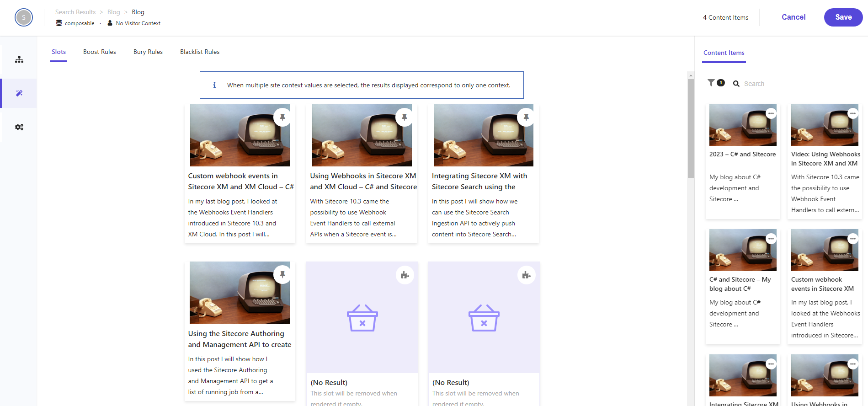Click the magnifier search icon in Content Items
The image size is (868, 406).
click(x=736, y=84)
